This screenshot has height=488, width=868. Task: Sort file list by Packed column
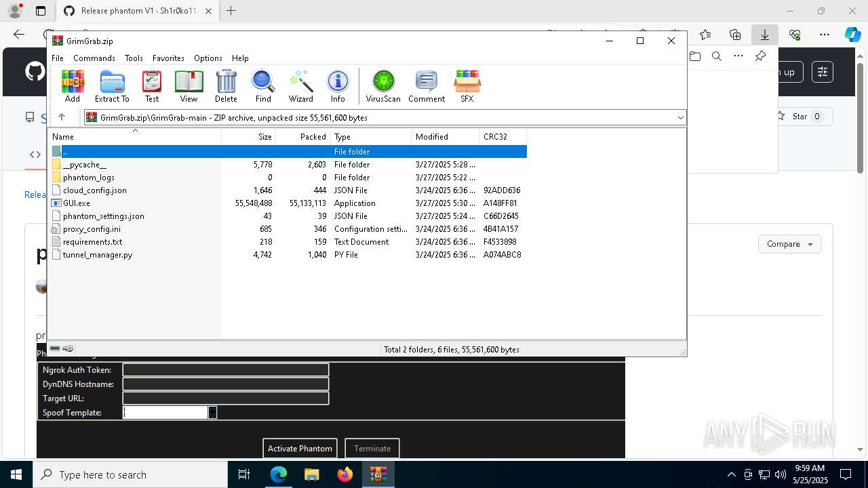[x=303, y=137]
